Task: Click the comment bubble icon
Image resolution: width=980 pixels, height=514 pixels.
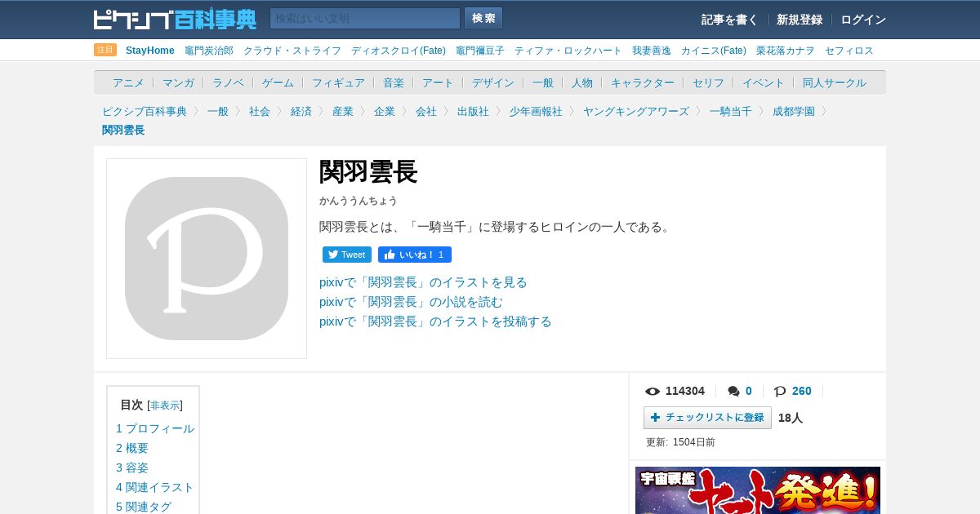Action: [x=734, y=392]
